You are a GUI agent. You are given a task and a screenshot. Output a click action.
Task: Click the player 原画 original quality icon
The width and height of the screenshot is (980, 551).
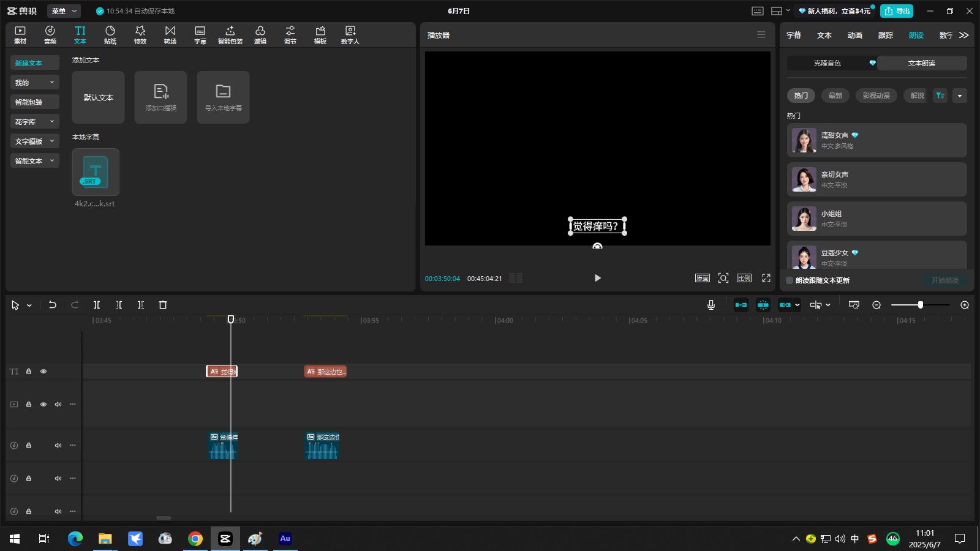click(703, 278)
